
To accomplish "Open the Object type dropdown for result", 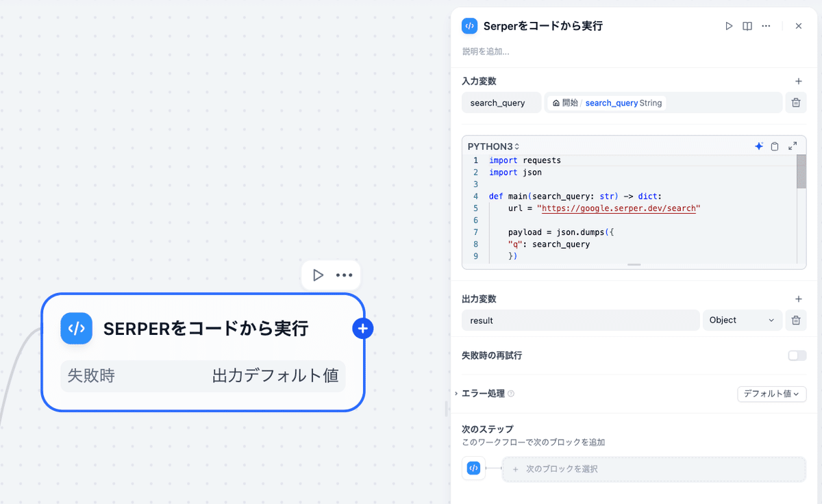I will click(x=742, y=320).
